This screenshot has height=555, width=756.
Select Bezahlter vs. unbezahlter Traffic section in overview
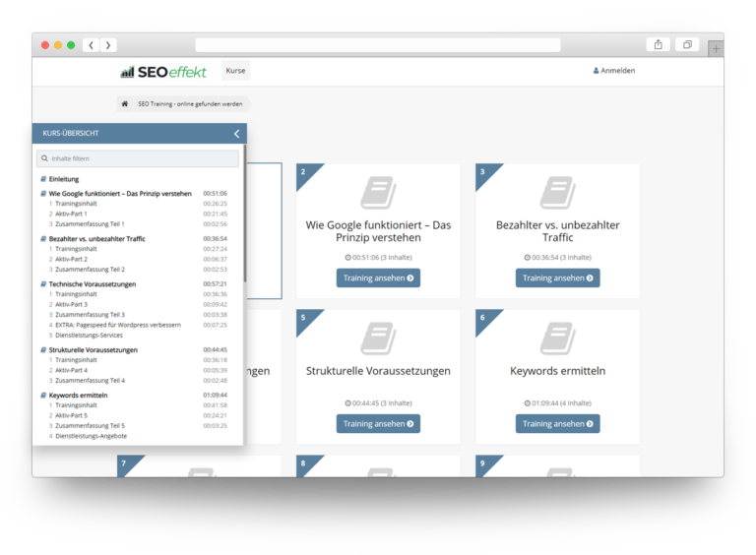pos(96,238)
